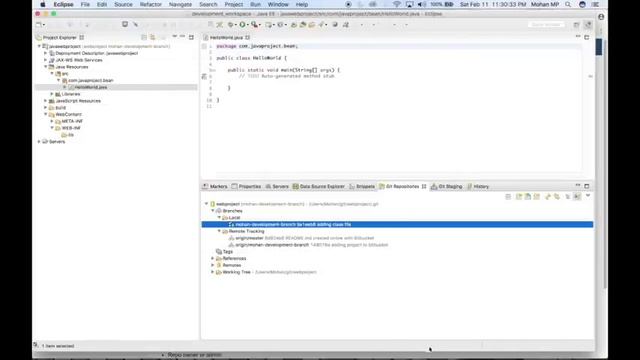The width and height of the screenshot is (640, 360).
Task: Click the volume icon in menu bar
Action: point(422,4)
